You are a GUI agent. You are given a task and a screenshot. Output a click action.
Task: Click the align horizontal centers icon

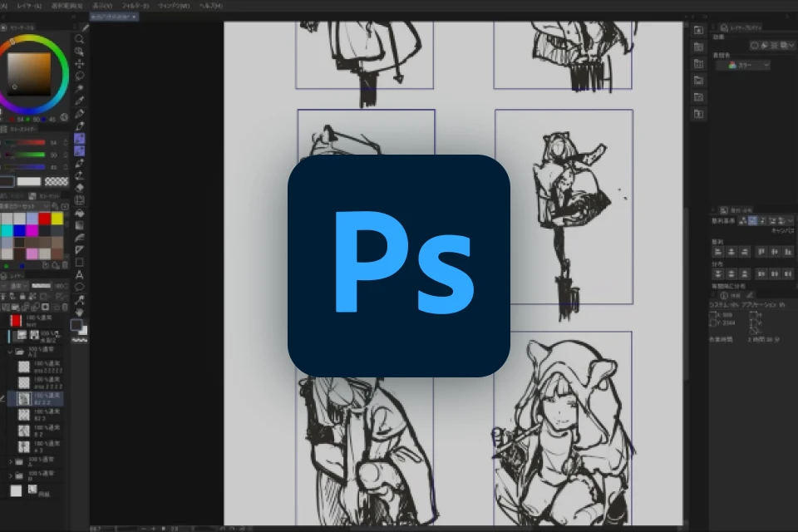[x=731, y=252]
